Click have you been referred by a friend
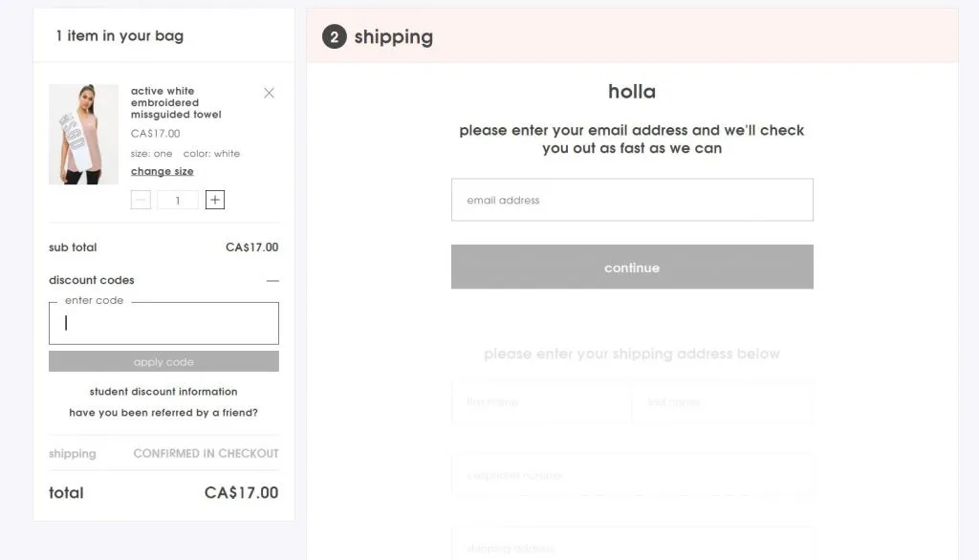 163,413
